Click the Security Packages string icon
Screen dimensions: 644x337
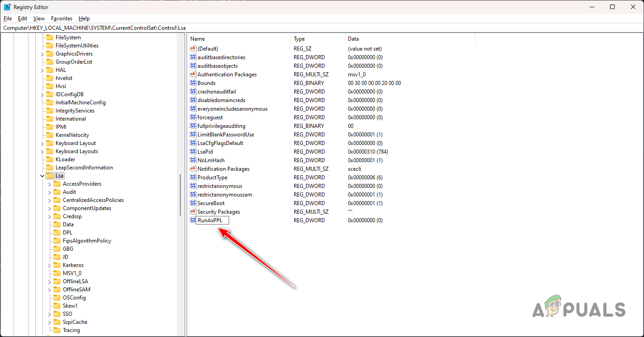[x=193, y=212]
